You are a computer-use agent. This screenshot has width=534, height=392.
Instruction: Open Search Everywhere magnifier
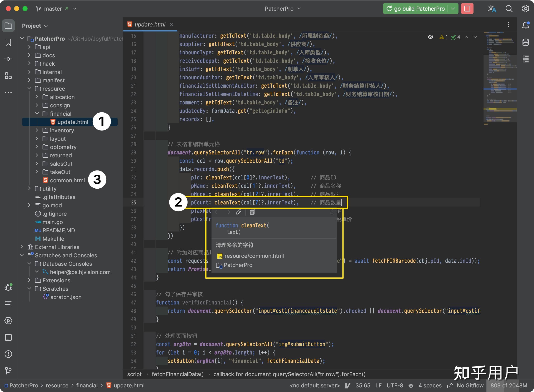coord(509,9)
